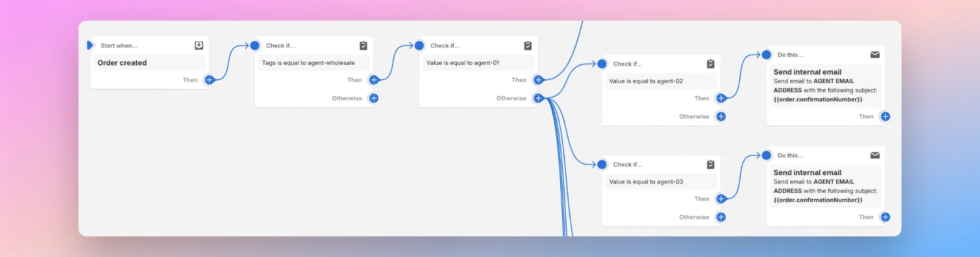Open condition Value is equal to agent-03
The width and height of the screenshot is (980, 257).
pyautogui.click(x=661, y=182)
